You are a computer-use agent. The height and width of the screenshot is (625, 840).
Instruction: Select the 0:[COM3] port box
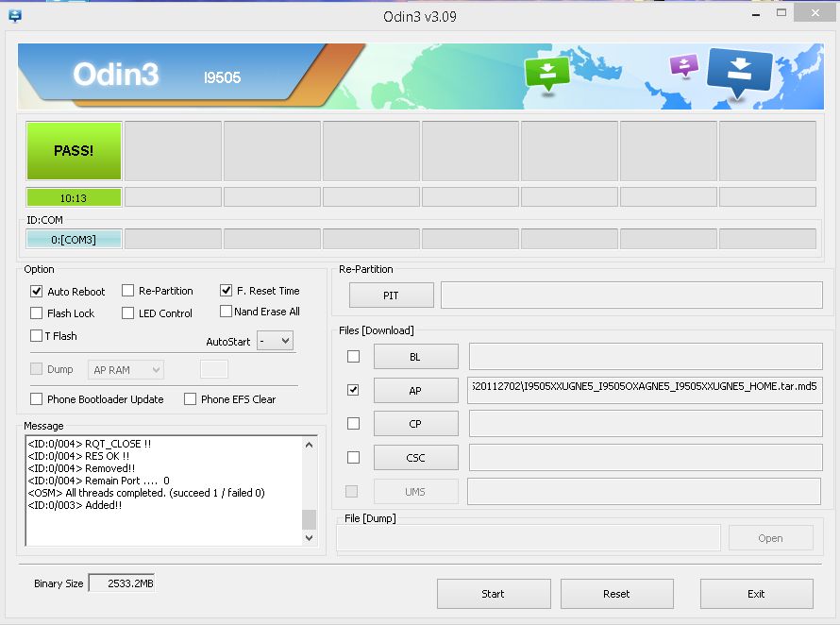pyautogui.click(x=74, y=239)
